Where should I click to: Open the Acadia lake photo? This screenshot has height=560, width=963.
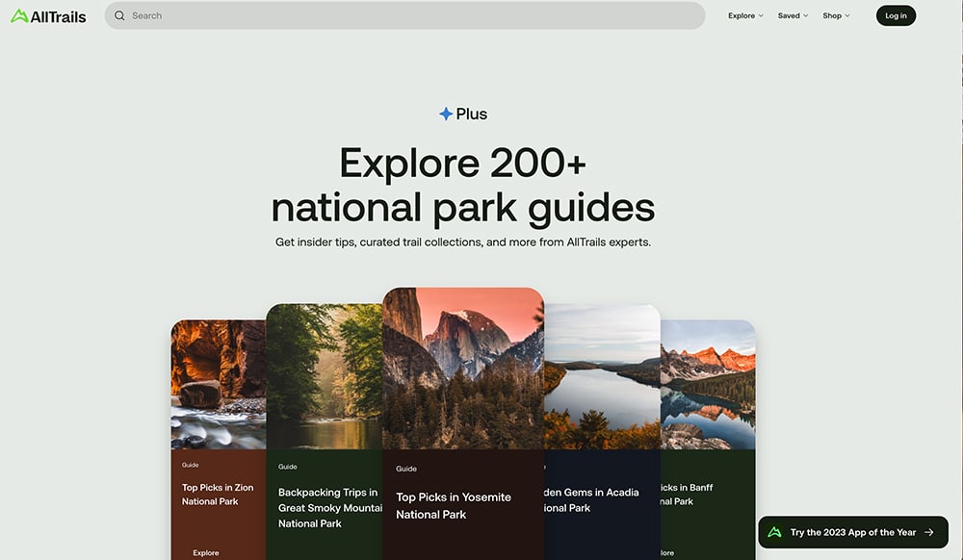pyautogui.click(x=602, y=376)
